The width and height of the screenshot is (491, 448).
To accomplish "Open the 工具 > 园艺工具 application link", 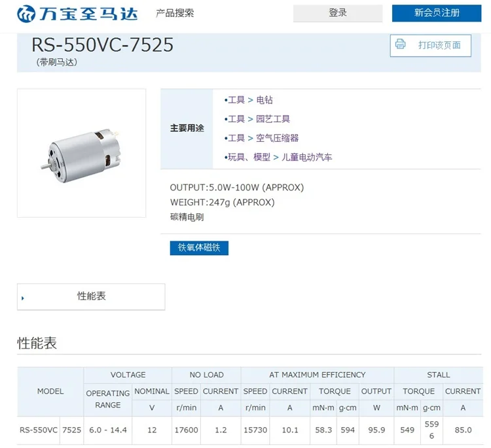I will coord(259,119).
